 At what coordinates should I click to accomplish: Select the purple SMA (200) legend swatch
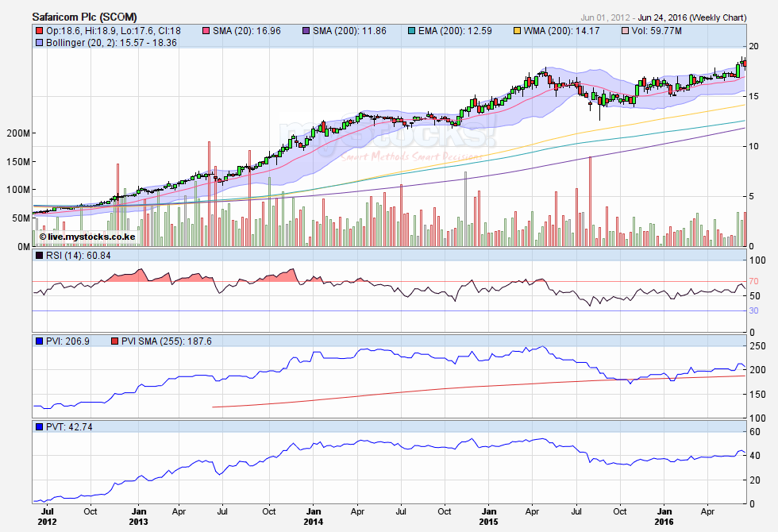(308, 31)
